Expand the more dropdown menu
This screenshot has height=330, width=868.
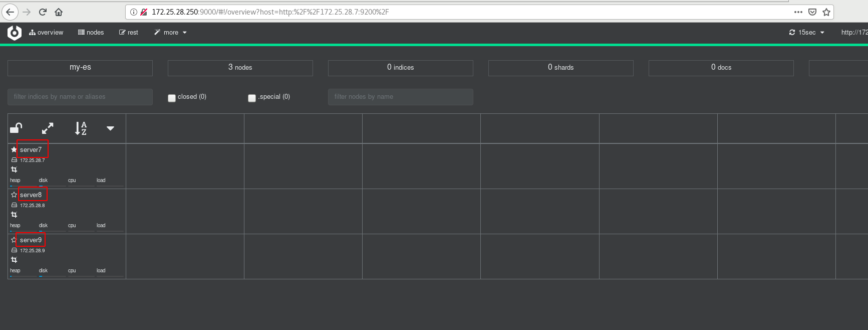[x=170, y=33]
